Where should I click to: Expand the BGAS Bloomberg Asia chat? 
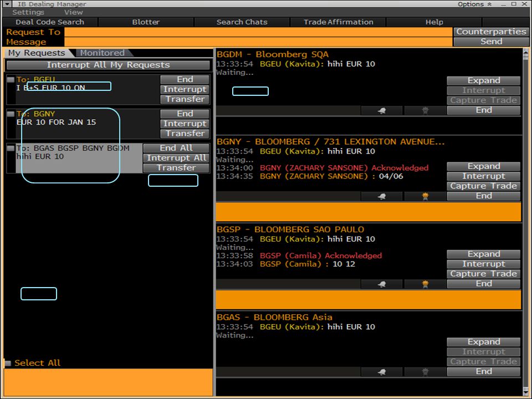(483, 342)
